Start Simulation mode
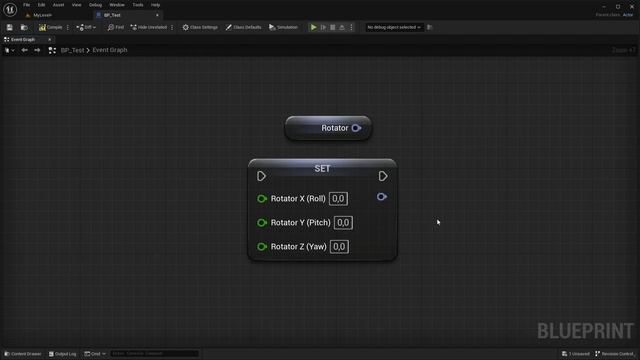The image size is (640, 360). [283, 27]
